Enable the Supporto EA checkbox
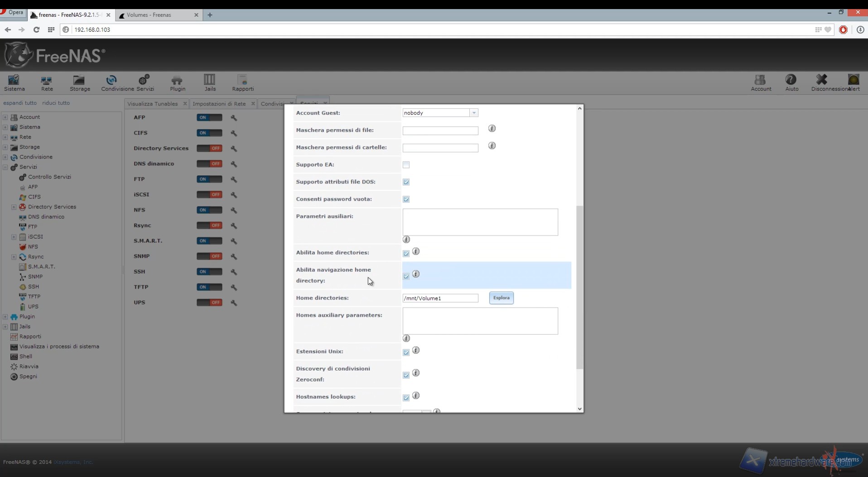 pyautogui.click(x=406, y=165)
